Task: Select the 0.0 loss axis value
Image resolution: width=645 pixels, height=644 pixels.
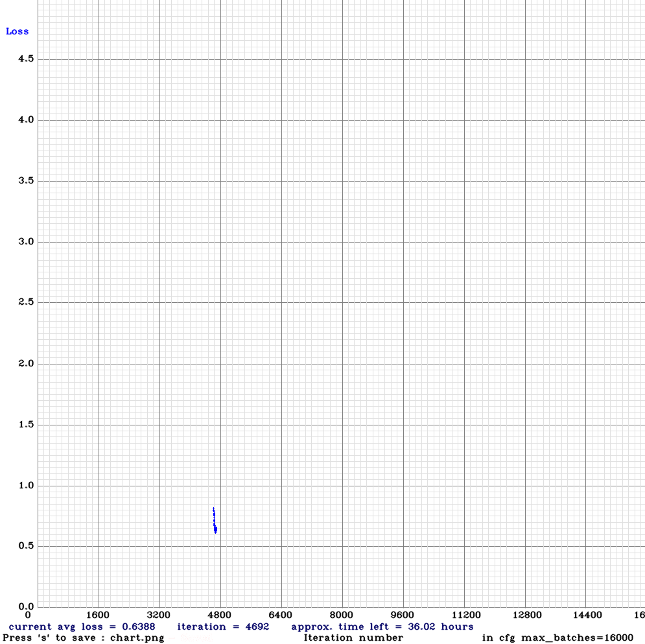Action: pyautogui.click(x=26, y=606)
